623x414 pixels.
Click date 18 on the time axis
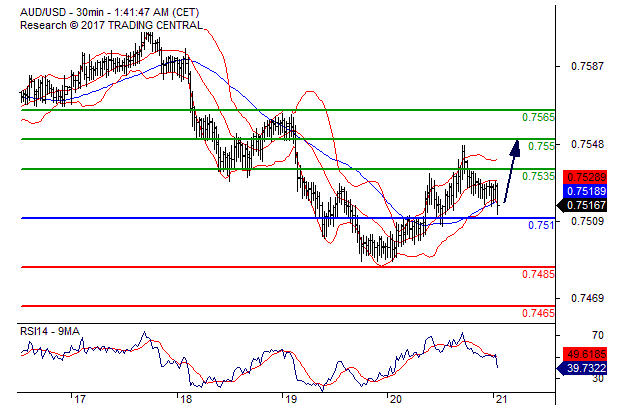[186, 399]
